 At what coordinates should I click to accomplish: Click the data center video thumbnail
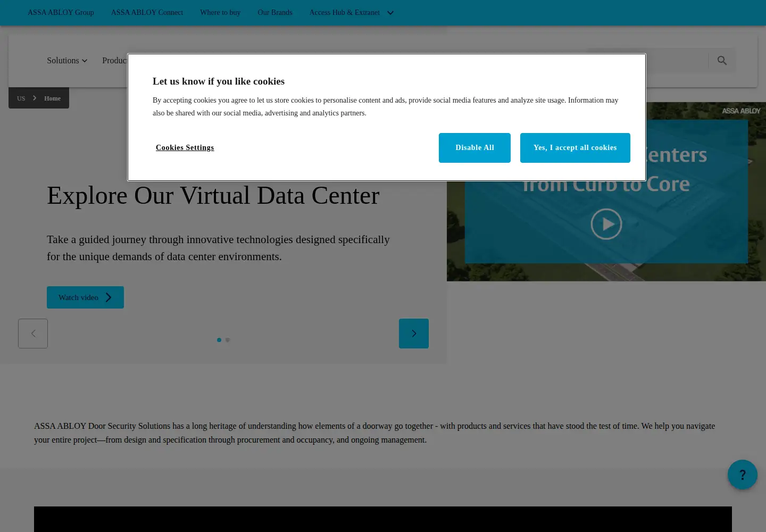606,192
